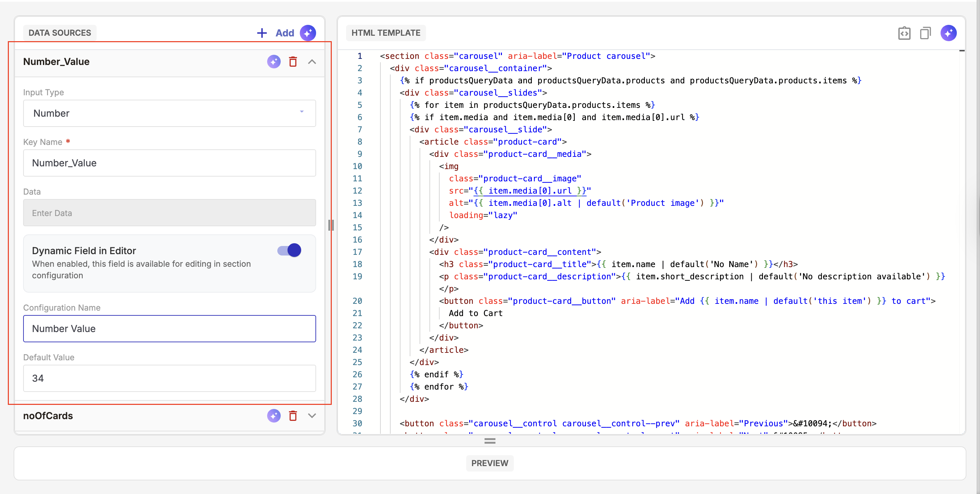This screenshot has width=980, height=494.
Task: Open the Input Type dropdown
Action: (169, 113)
